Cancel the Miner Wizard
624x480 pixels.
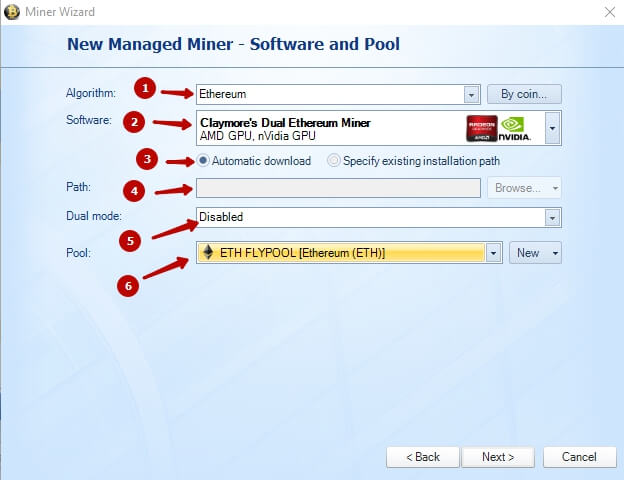[x=579, y=457]
